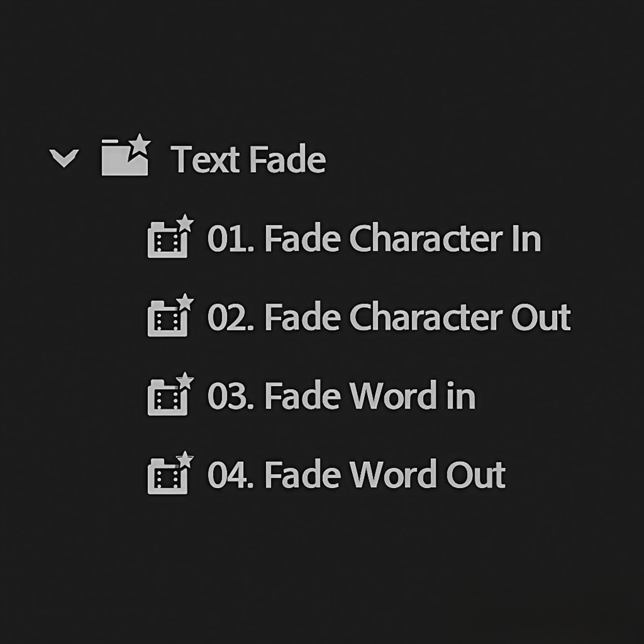This screenshot has width=644, height=644.
Task: Click the preset badge beside Fade Character Out
Action: coord(171,317)
